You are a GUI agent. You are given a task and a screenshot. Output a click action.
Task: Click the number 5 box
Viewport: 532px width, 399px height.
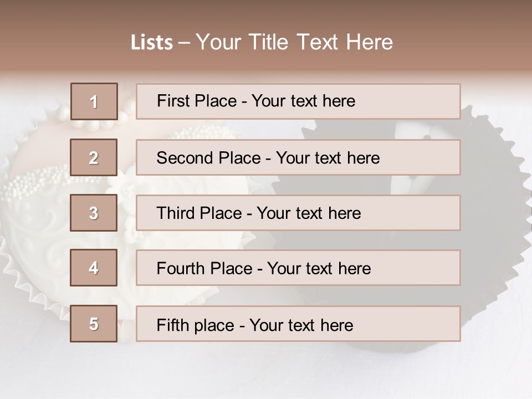94,324
